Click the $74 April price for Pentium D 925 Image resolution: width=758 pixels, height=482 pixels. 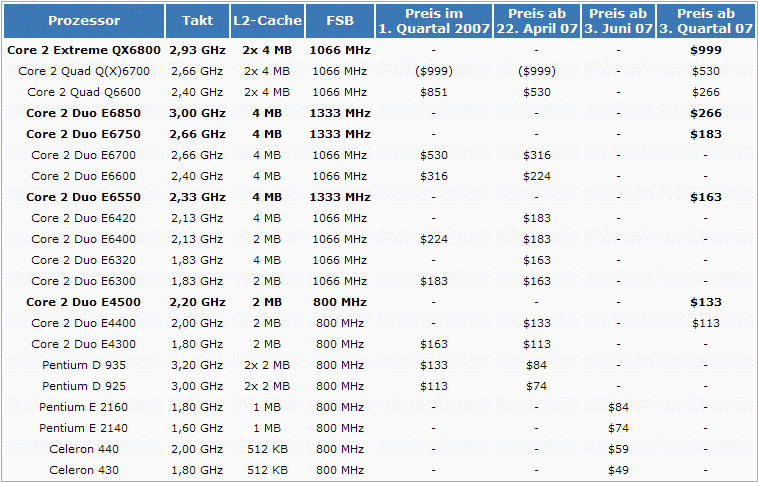click(537, 386)
